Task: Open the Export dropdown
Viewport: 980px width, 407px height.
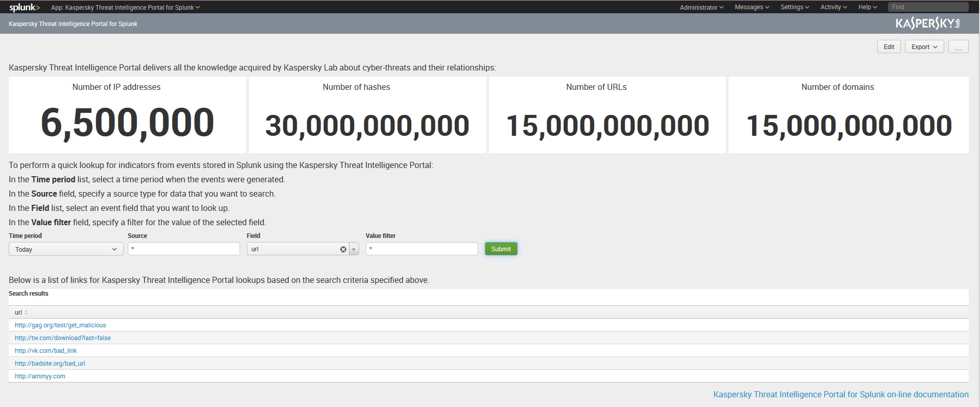Action: click(x=924, y=47)
